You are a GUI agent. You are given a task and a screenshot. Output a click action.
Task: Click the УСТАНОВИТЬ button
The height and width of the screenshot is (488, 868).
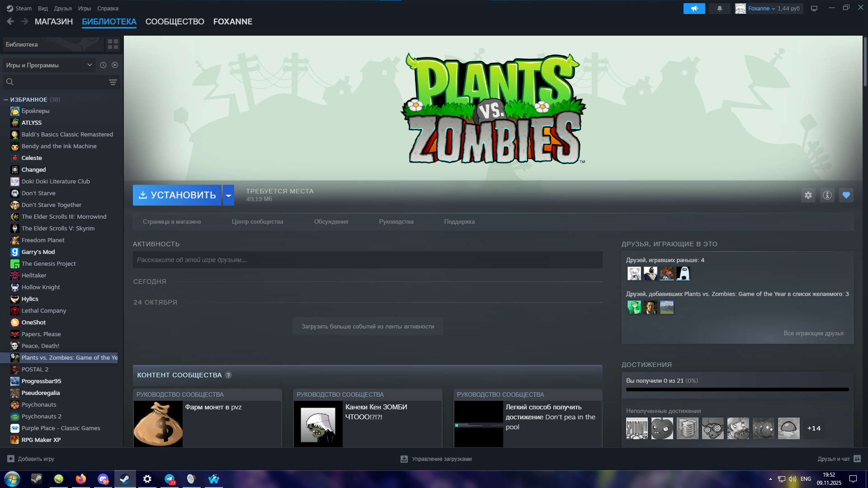177,195
